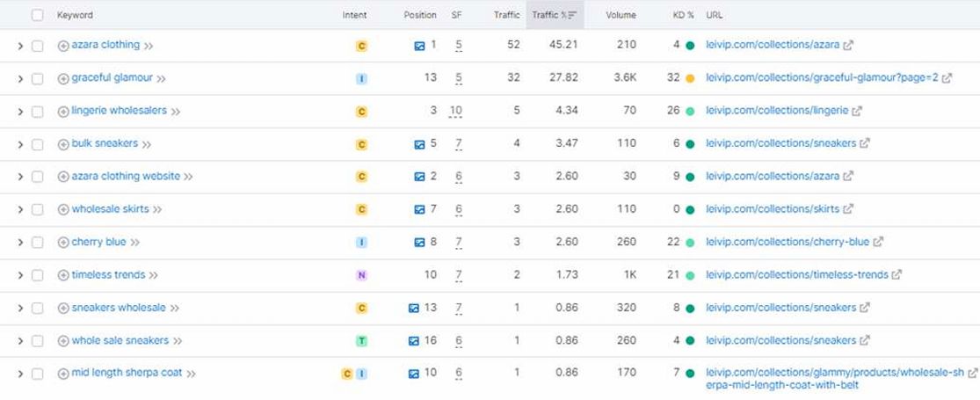Add timeless trends using plus icon
This screenshot has height=400, width=980.
point(63,276)
